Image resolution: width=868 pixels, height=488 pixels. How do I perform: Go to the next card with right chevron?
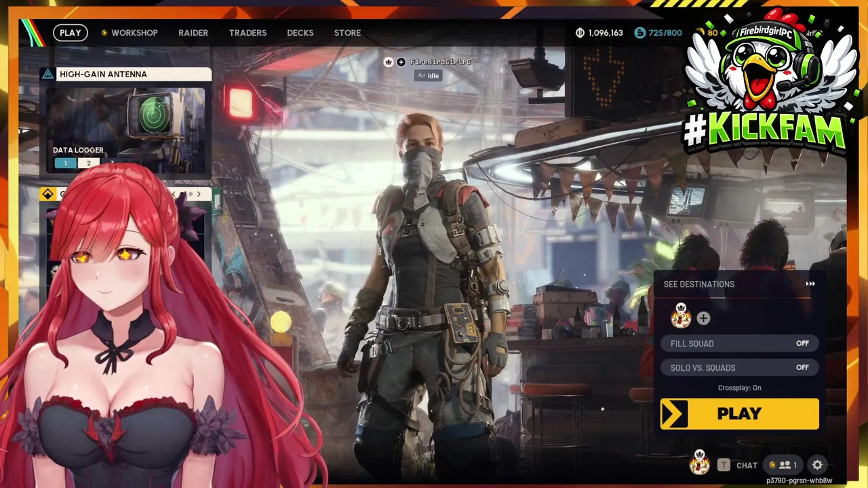tap(199, 195)
